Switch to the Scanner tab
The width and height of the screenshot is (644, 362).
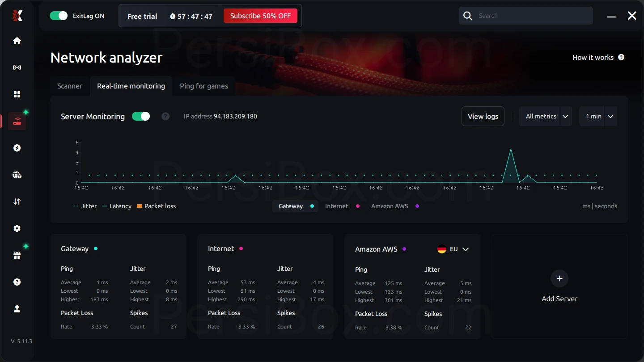pyautogui.click(x=70, y=86)
